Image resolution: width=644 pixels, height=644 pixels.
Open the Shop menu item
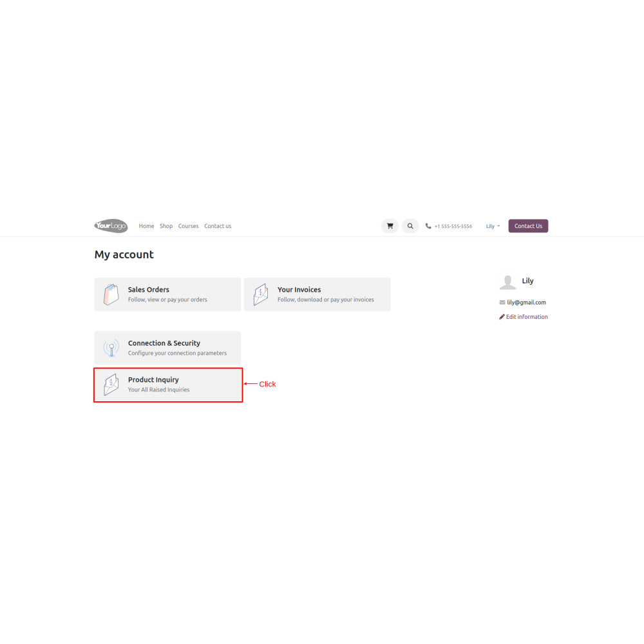[166, 226]
